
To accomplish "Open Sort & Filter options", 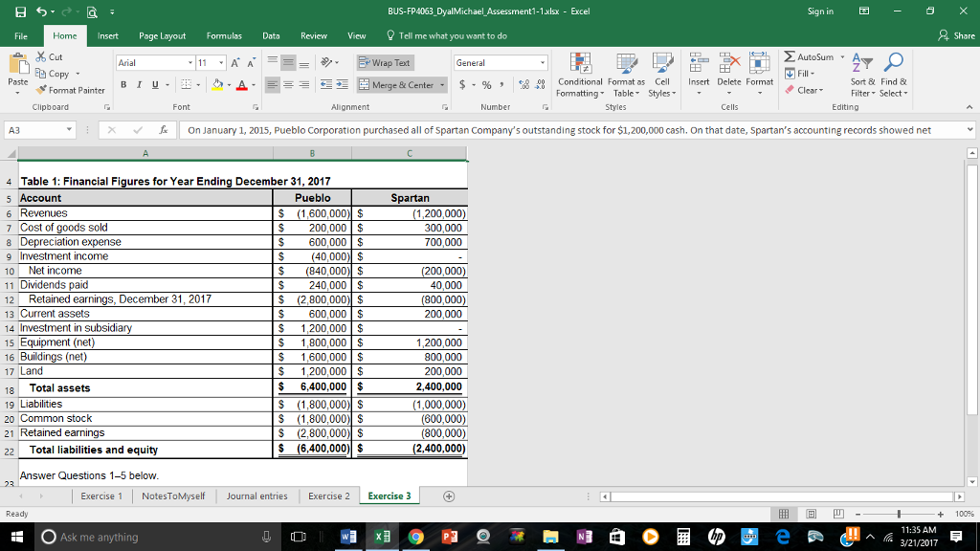I will pos(862,75).
